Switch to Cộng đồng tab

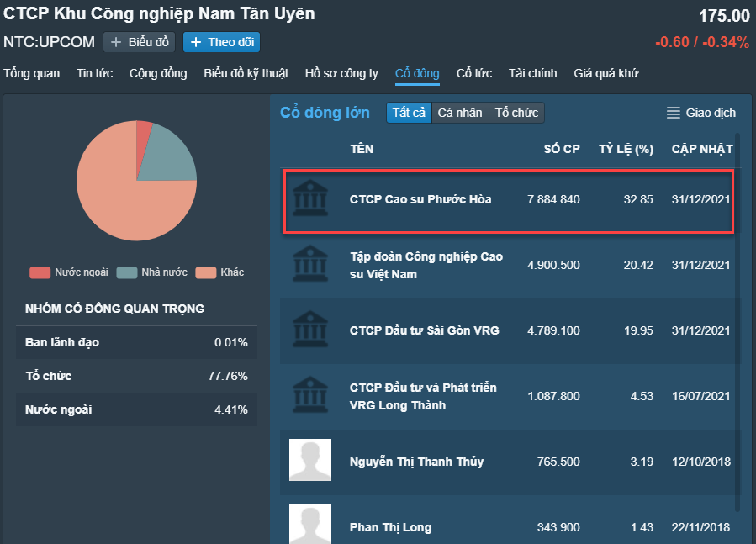point(158,73)
